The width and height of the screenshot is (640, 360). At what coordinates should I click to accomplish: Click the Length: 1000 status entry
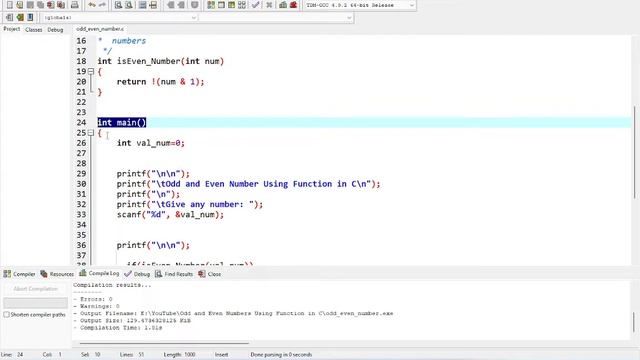coord(180,355)
